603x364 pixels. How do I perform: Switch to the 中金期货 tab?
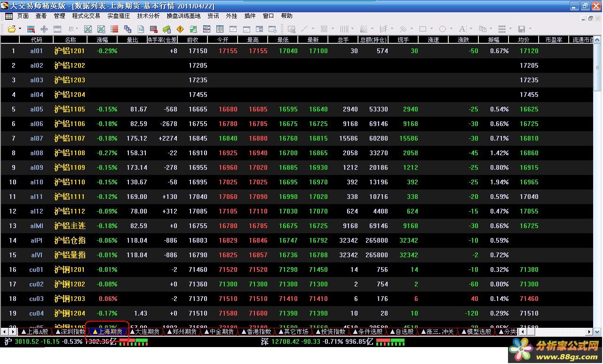coord(219,332)
